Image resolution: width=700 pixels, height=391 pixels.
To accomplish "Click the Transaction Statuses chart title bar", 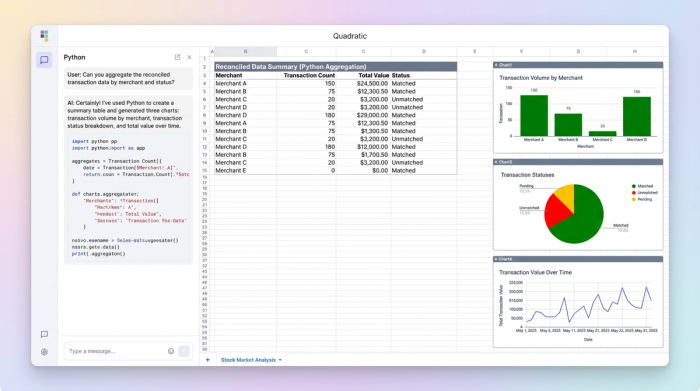I will click(578, 162).
